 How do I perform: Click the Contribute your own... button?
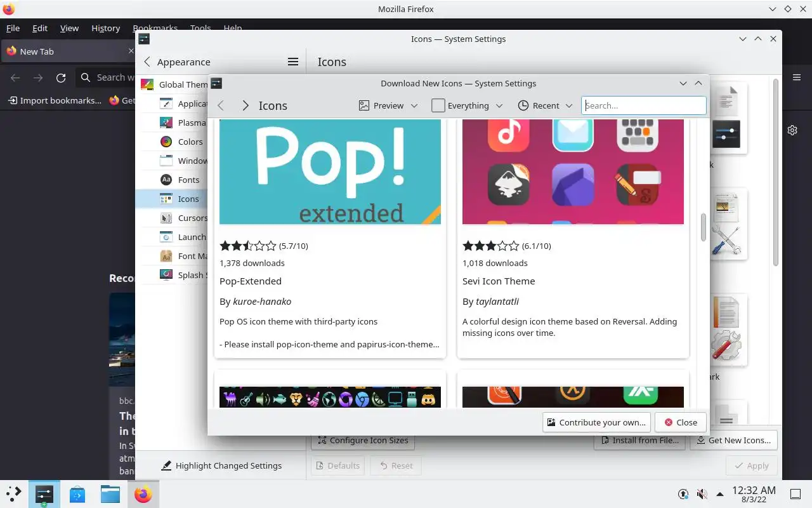(596, 422)
